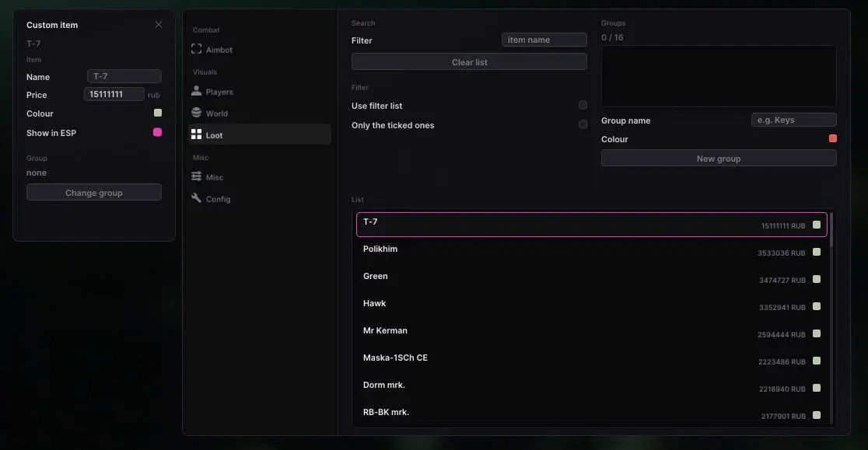868x450 pixels.
Task: Select the Hawk item in the list
Action: pos(592,305)
